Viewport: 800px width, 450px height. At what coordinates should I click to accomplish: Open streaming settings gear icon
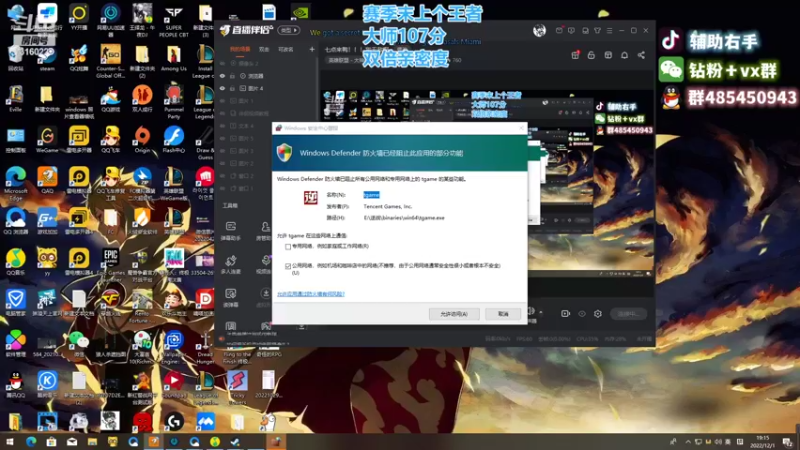pos(598,314)
